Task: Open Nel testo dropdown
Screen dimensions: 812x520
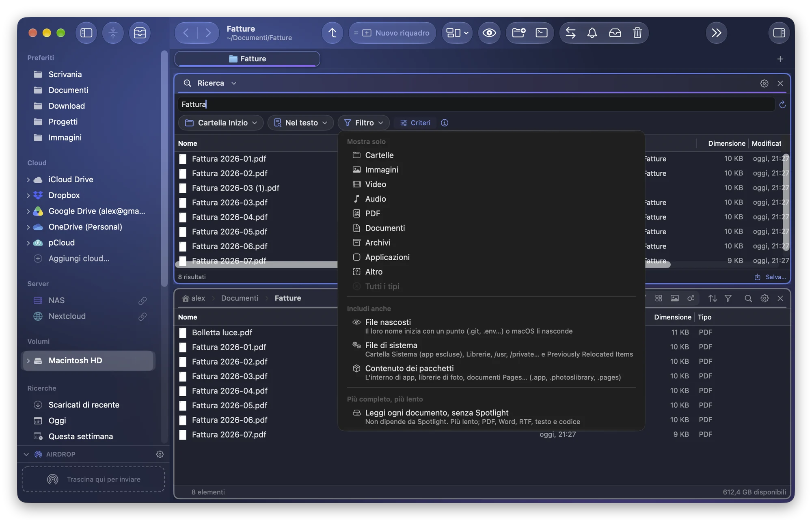Action: coord(300,123)
